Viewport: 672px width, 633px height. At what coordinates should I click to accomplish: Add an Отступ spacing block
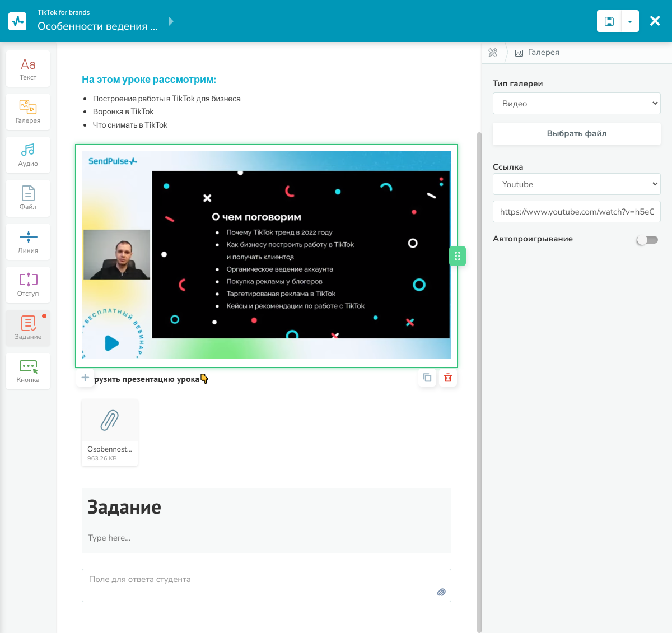pyautogui.click(x=28, y=285)
